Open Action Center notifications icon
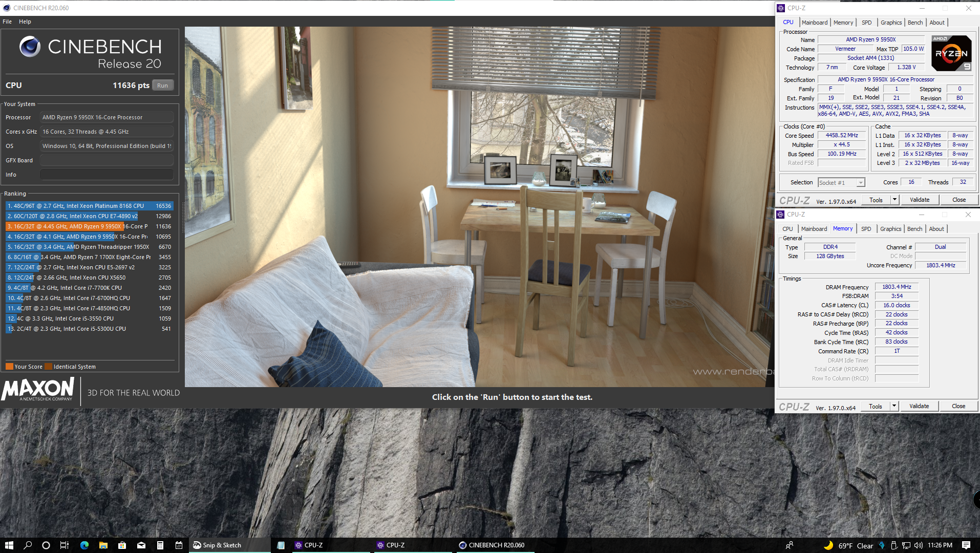The height and width of the screenshot is (553, 980). tap(966, 545)
